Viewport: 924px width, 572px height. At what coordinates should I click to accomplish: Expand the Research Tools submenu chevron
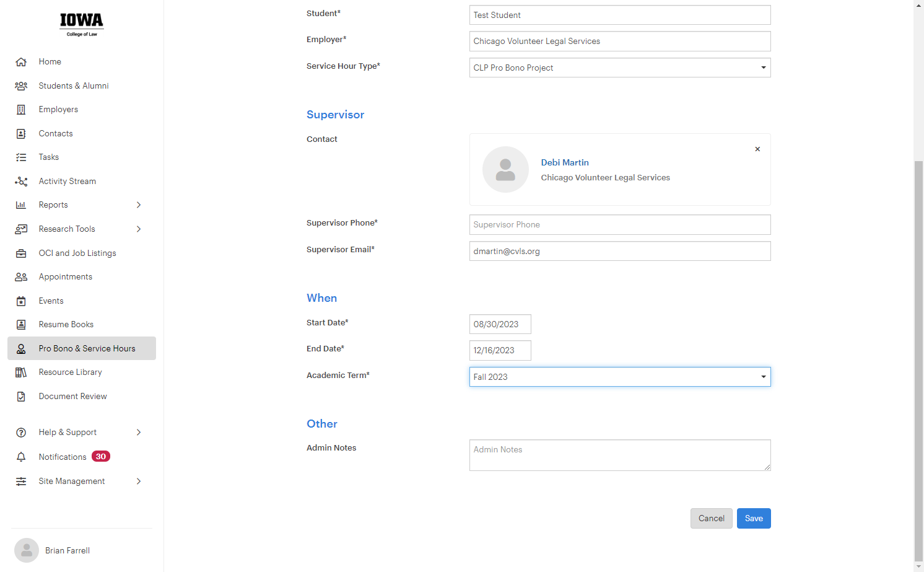[x=139, y=229]
